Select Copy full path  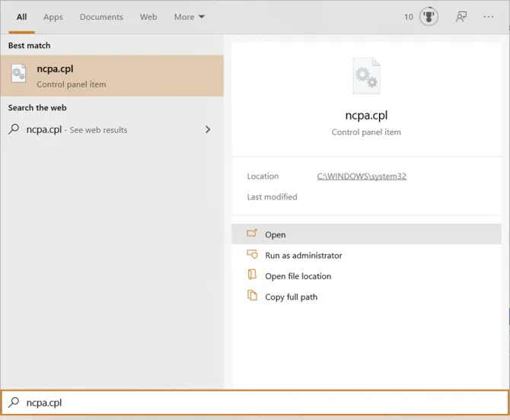[x=366, y=297]
